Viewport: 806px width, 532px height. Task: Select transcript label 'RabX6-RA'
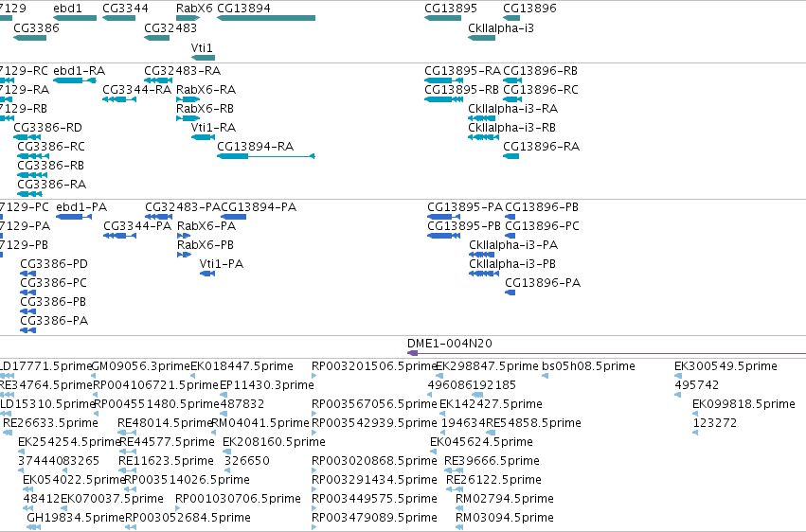206,90
